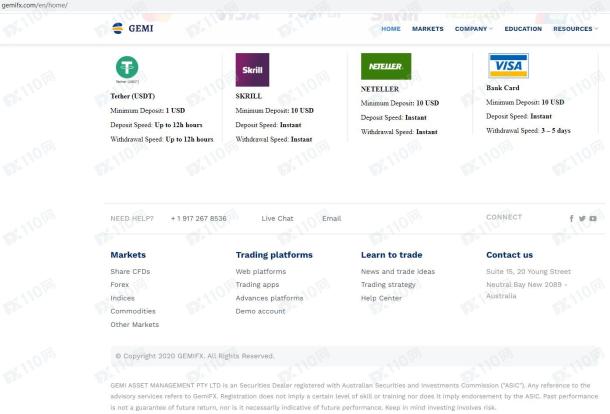The width and height of the screenshot is (610, 414).
Task: Open the Facebook social icon
Action: (x=571, y=219)
